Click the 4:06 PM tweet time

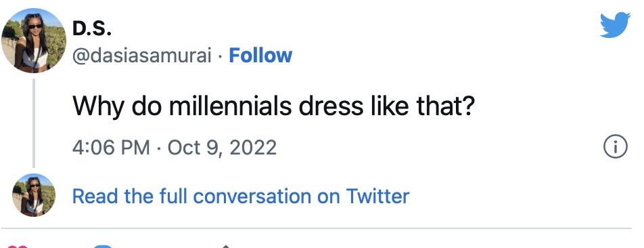pyautogui.click(x=111, y=147)
